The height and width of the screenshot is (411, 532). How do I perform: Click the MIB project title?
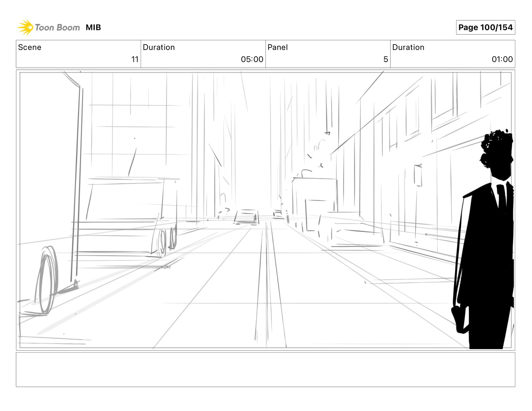93,27
